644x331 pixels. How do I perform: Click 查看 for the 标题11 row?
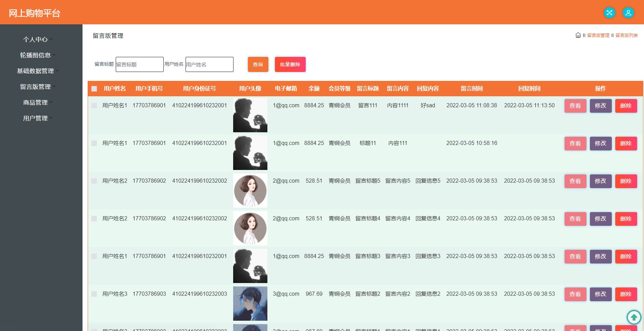point(575,143)
